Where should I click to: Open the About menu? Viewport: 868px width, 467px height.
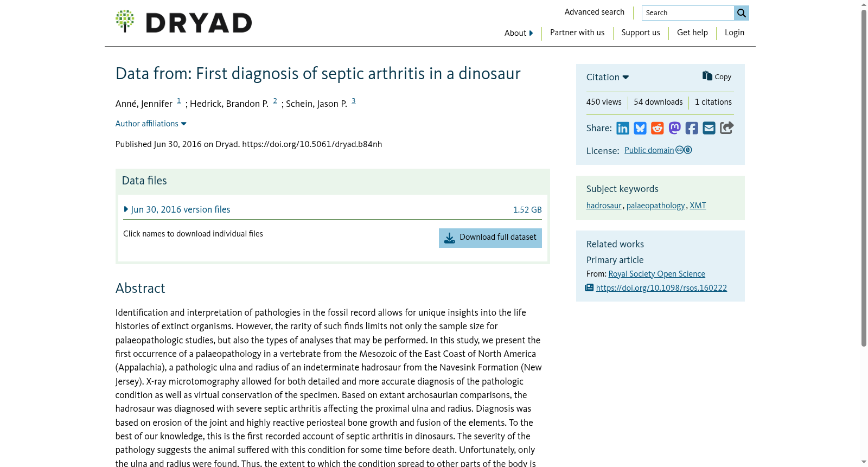coord(519,33)
